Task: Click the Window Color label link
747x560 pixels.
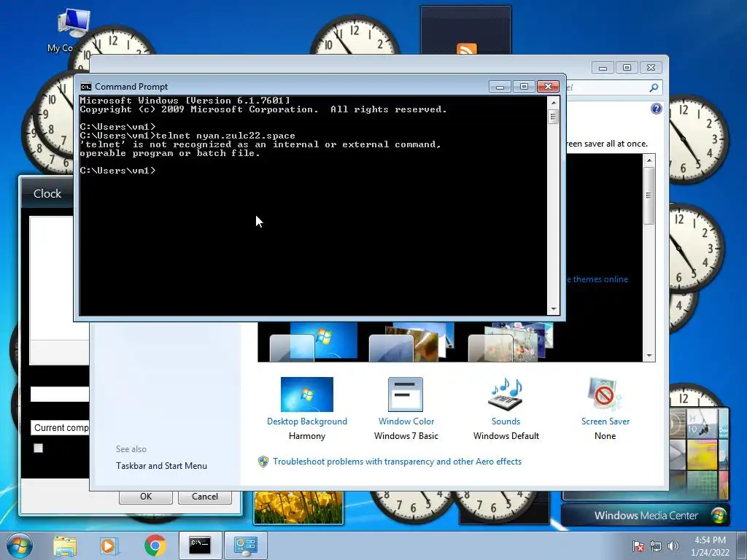Action: (x=406, y=421)
